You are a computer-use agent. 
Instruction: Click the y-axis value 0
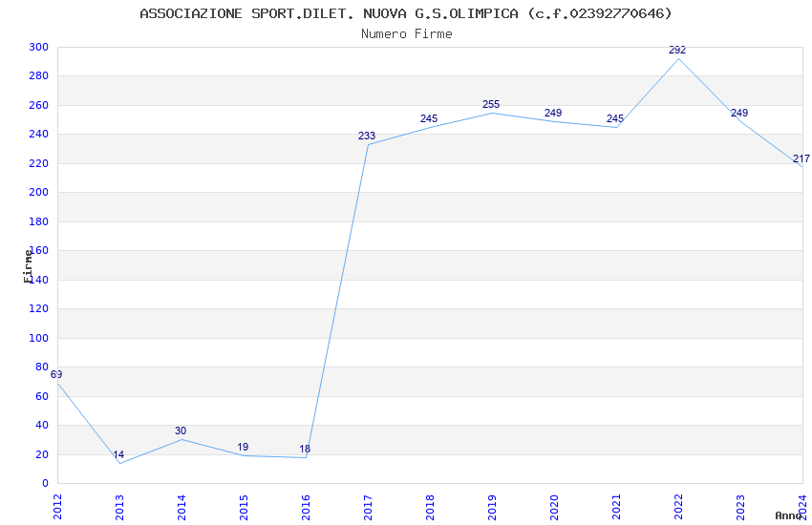[x=46, y=483]
